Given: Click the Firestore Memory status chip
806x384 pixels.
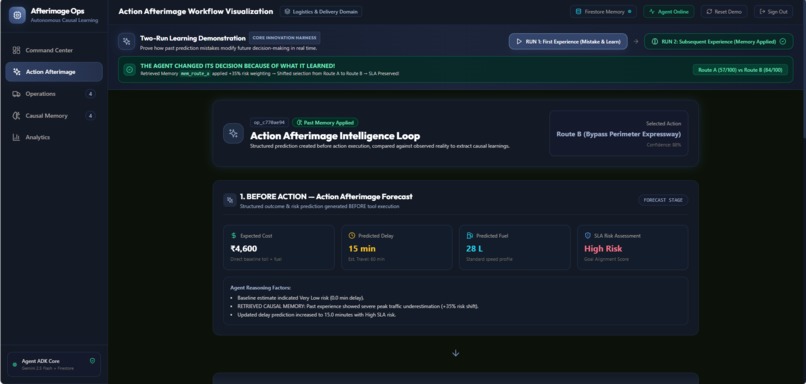Looking at the screenshot, I should point(603,11).
